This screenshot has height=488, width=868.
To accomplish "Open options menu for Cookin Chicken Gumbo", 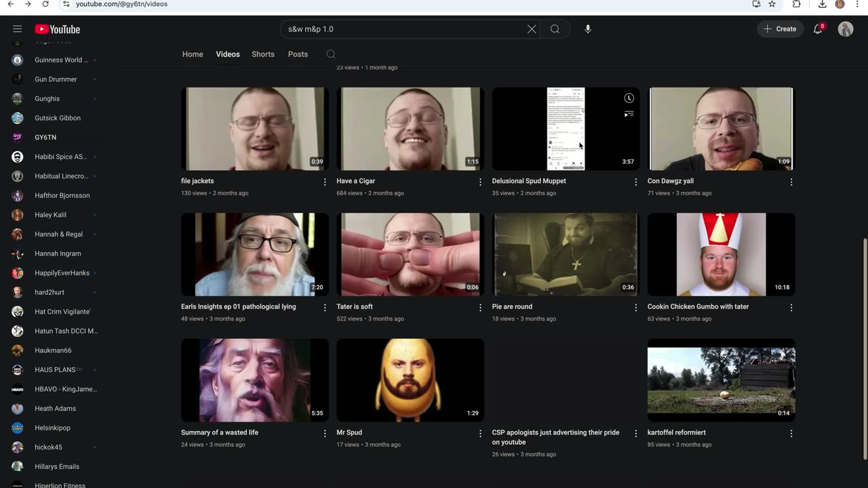I will coord(791,308).
